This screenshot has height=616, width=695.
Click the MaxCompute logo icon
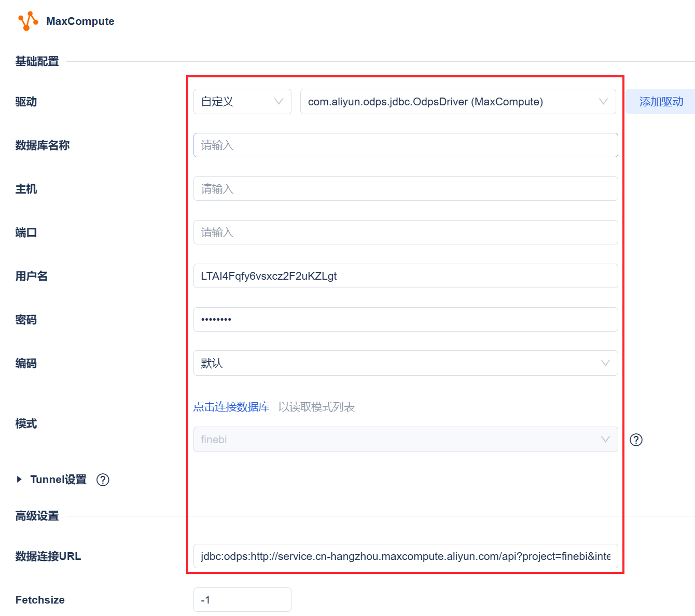28,21
